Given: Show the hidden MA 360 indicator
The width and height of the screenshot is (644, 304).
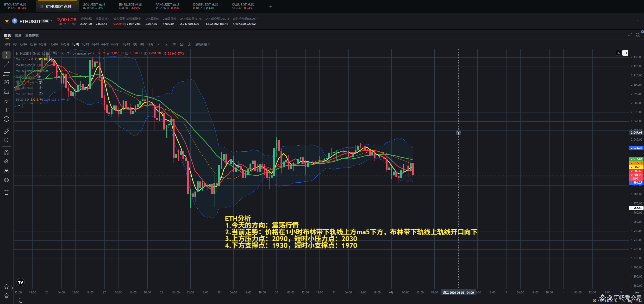Looking at the screenshot, I should pos(40,94).
